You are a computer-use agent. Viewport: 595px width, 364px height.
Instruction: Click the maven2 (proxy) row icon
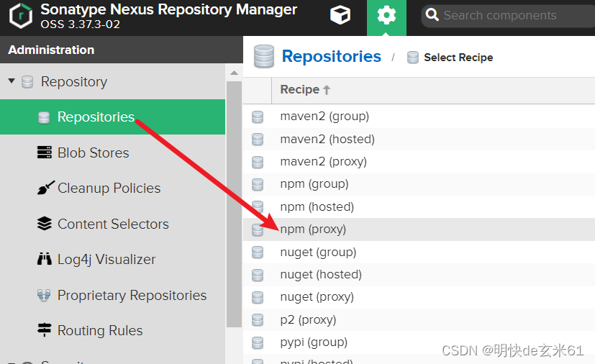(258, 162)
